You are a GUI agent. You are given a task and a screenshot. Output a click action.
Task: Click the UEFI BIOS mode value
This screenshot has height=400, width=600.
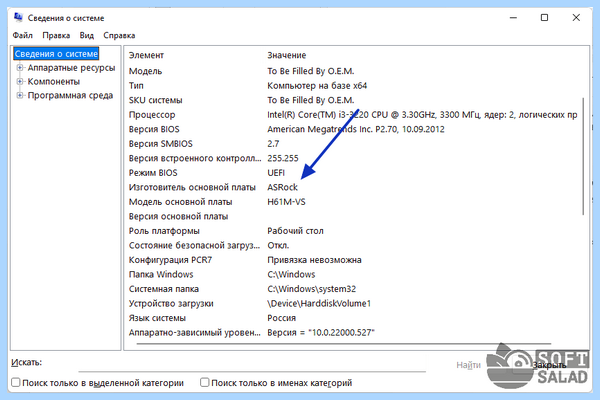pyautogui.click(x=276, y=173)
